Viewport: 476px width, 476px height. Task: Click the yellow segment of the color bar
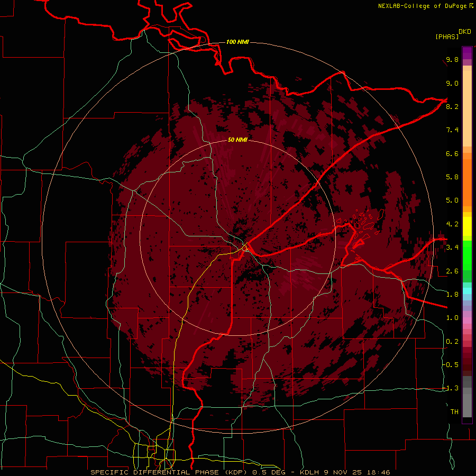click(x=467, y=226)
